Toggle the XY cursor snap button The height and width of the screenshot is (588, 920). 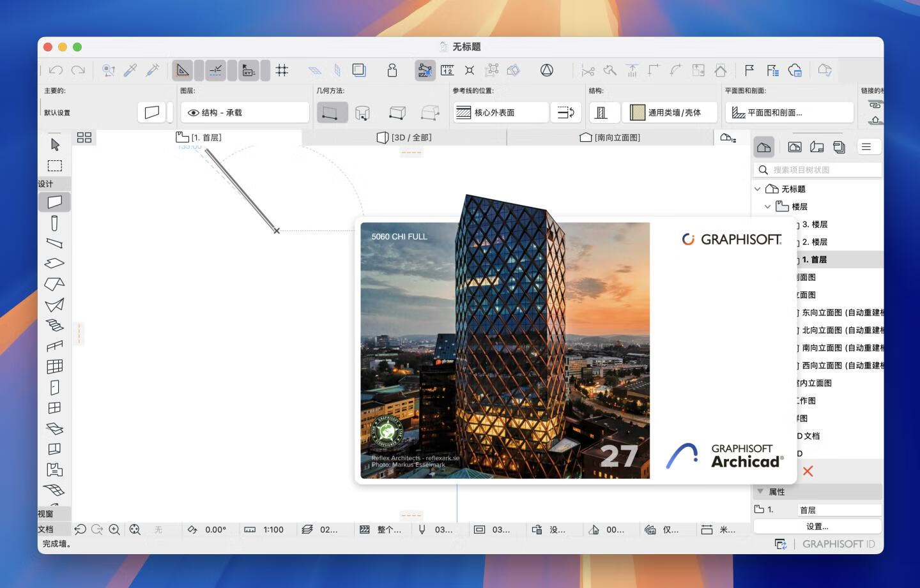pos(249,70)
